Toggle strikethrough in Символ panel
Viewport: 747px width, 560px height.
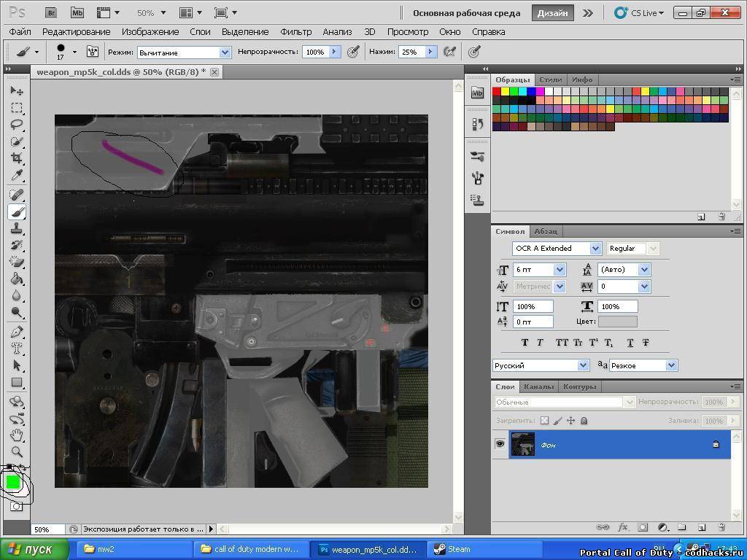pyautogui.click(x=646, y=343)
